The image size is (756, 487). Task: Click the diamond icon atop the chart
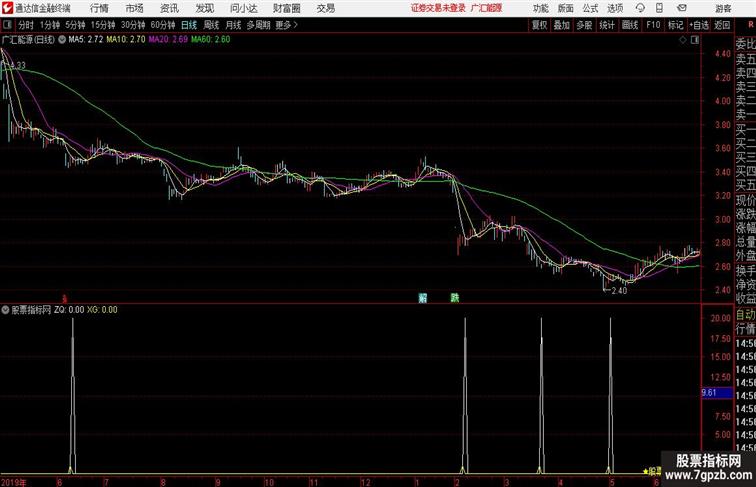[683, 40]
